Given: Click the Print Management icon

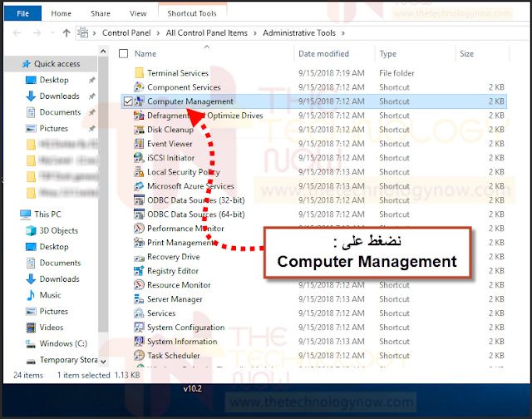Looking at the screenshot, I should pos(139,243).
